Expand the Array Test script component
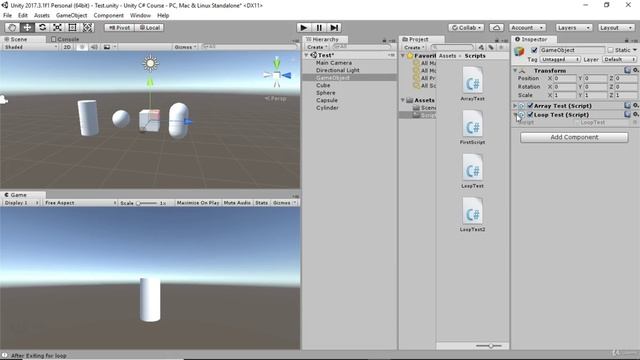The image size is (640, 360). 515,106
